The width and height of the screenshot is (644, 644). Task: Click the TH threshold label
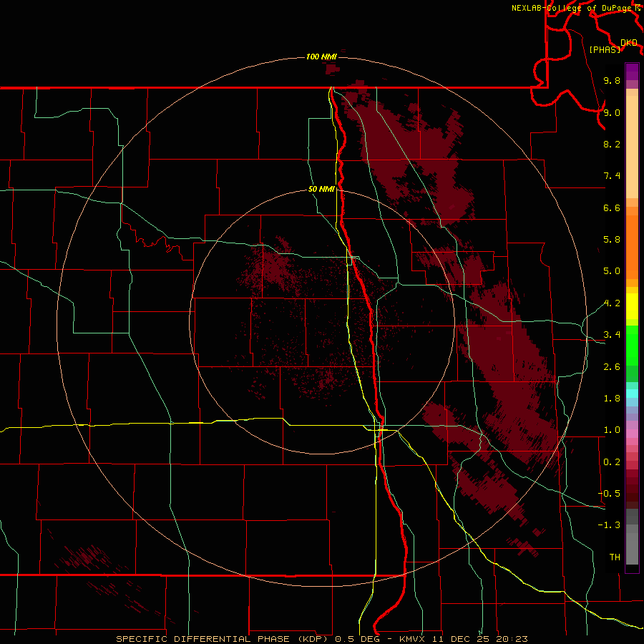(x=615, y=557)
